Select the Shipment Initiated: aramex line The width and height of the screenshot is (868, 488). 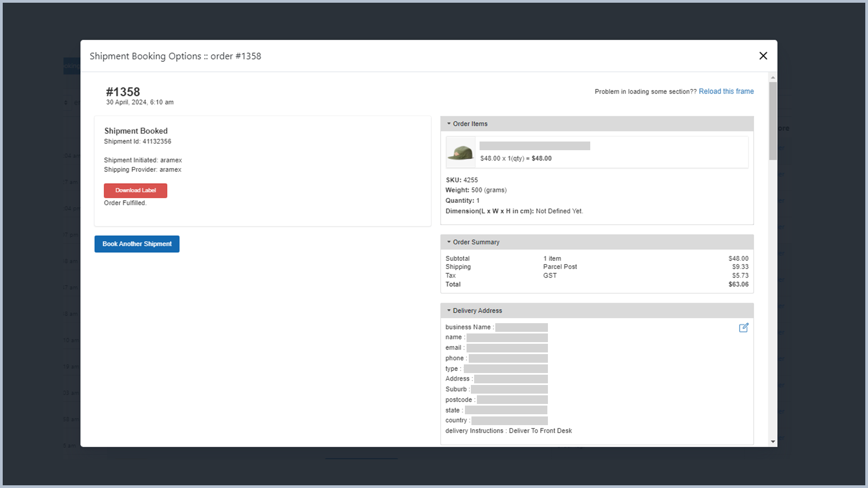click(143, 160)
